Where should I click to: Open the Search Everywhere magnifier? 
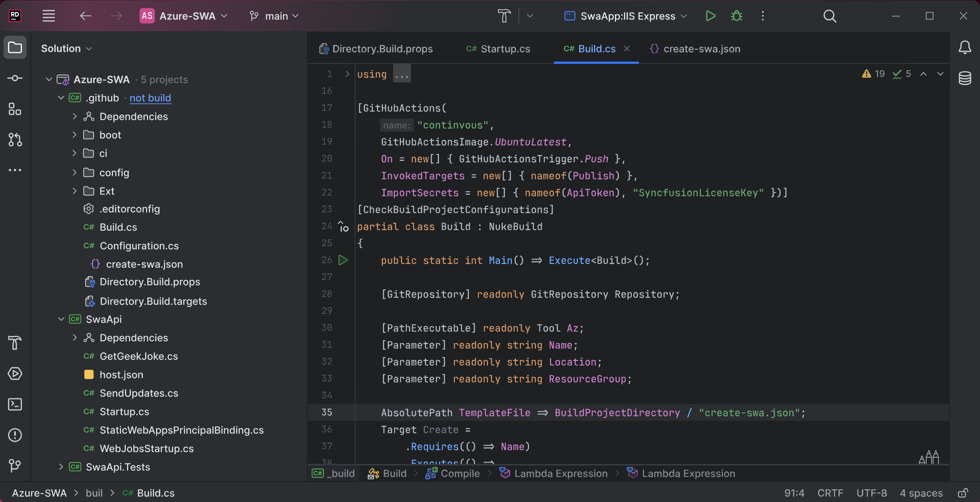pyautogui.click(x=830, y=16)
